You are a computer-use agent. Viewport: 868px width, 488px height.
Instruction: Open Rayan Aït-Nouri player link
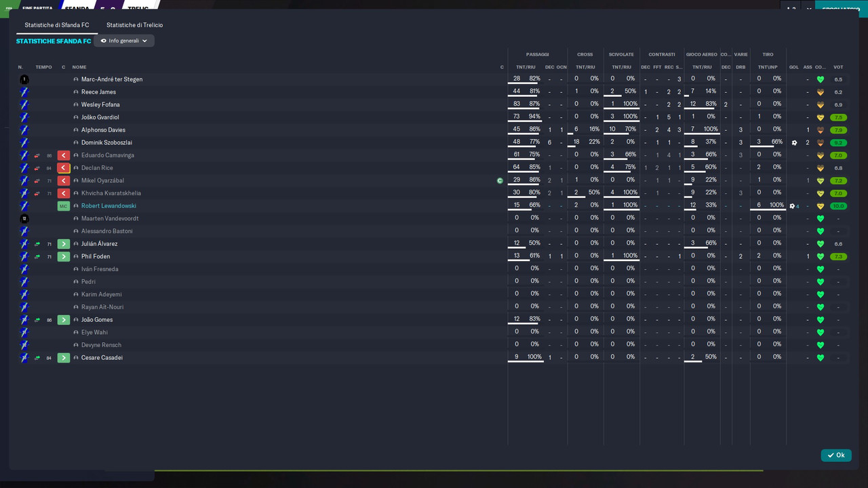(102, 307)
